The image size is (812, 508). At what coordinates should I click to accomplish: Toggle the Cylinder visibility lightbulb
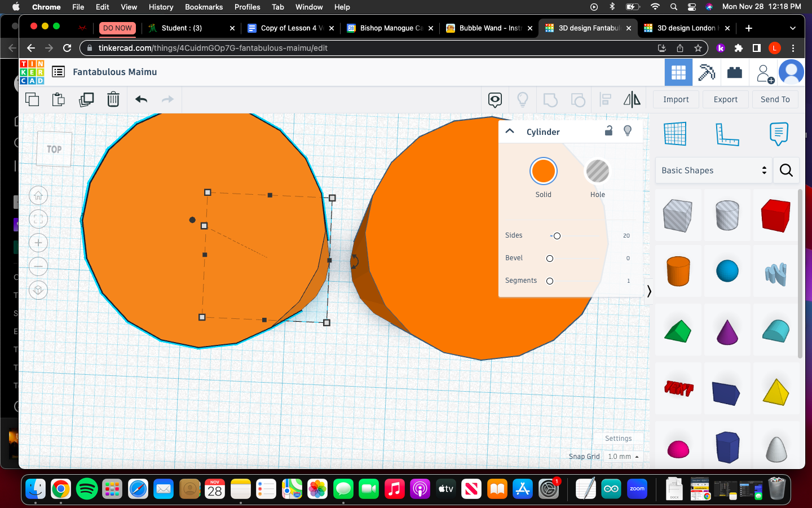628,131
